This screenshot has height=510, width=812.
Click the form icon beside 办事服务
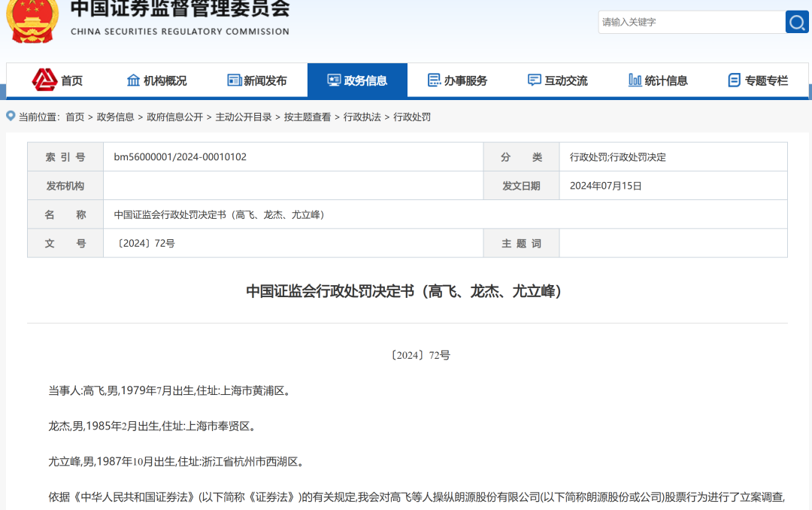coord(434,80)
